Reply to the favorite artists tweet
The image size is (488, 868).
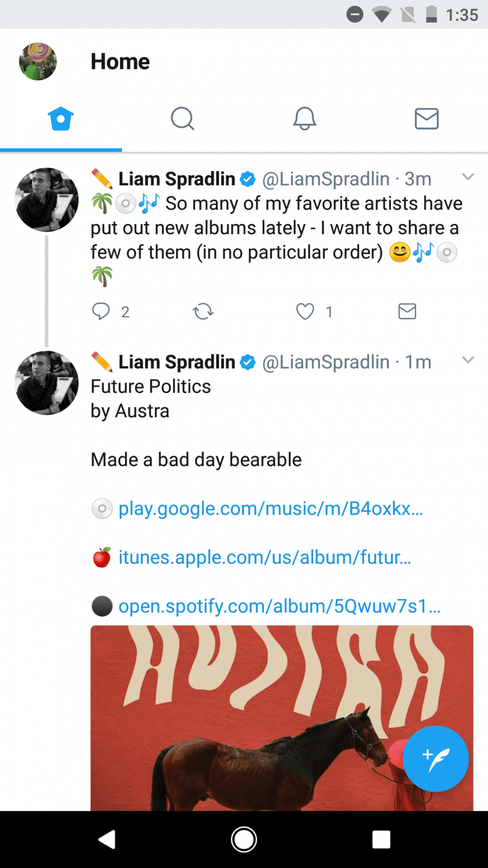(101, 311)
